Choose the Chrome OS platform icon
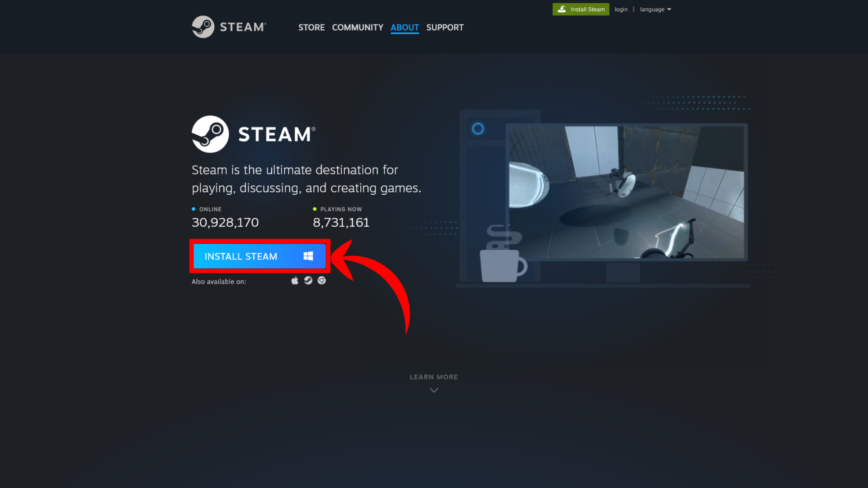Viewport: 868px width, 488px height. pos(321,281)
